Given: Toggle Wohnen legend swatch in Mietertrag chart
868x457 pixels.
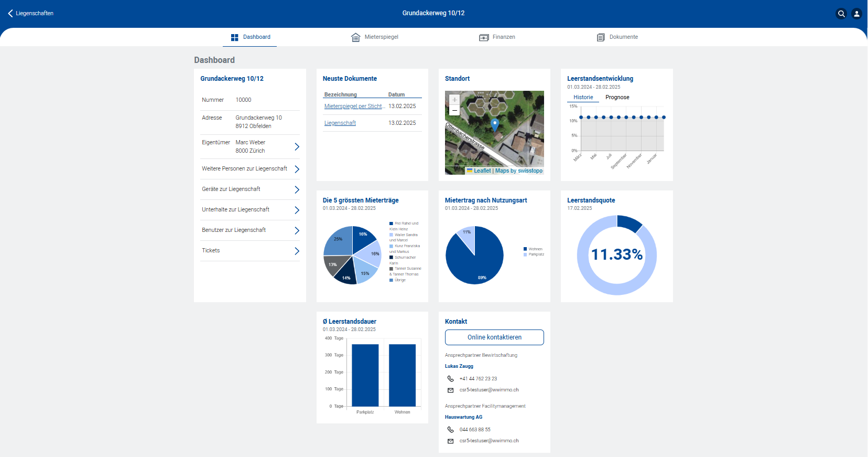Looking at the screenshot, I should pos(525,249).
